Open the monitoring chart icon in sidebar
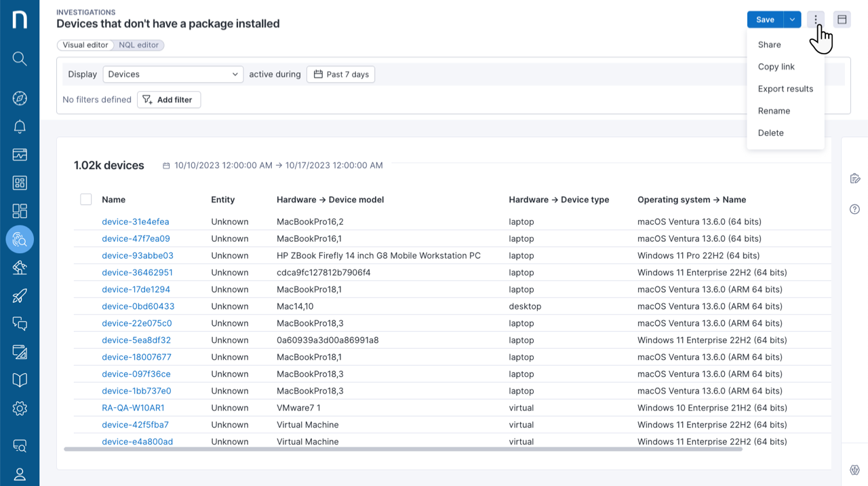The image size is (868, 486). coord(20,155)
